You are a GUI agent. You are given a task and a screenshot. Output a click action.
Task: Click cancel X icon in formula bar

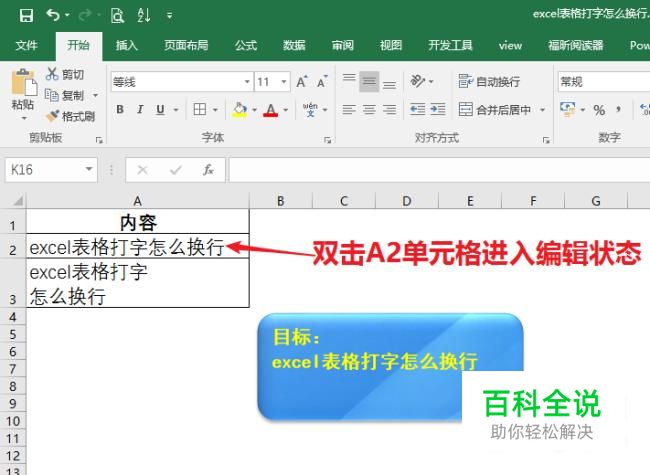142,170
